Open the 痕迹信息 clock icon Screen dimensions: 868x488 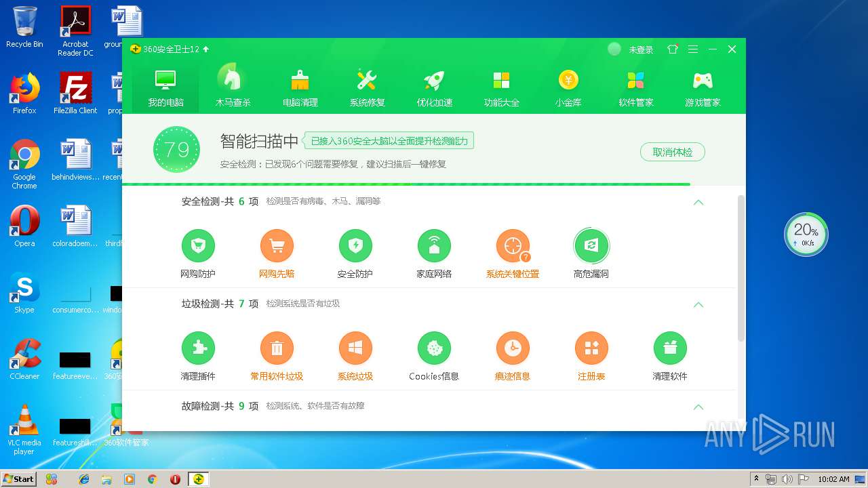[x=513, y=348]
